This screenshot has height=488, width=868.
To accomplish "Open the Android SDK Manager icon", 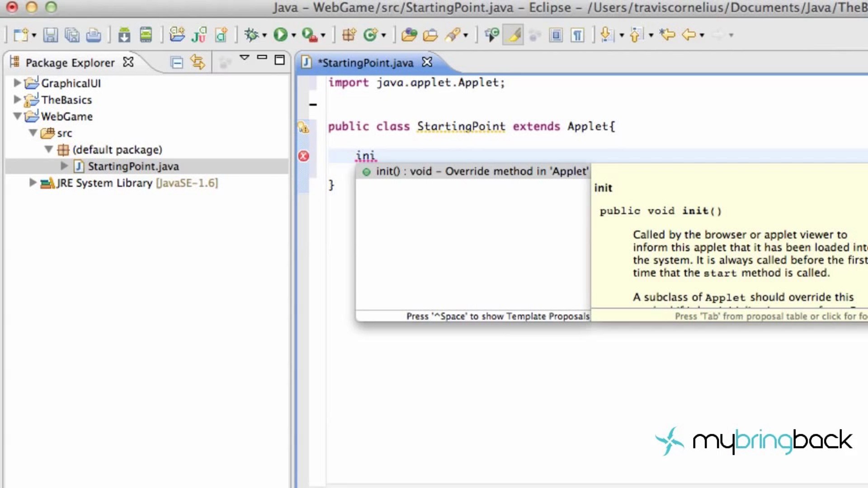I will coord(124,35).
